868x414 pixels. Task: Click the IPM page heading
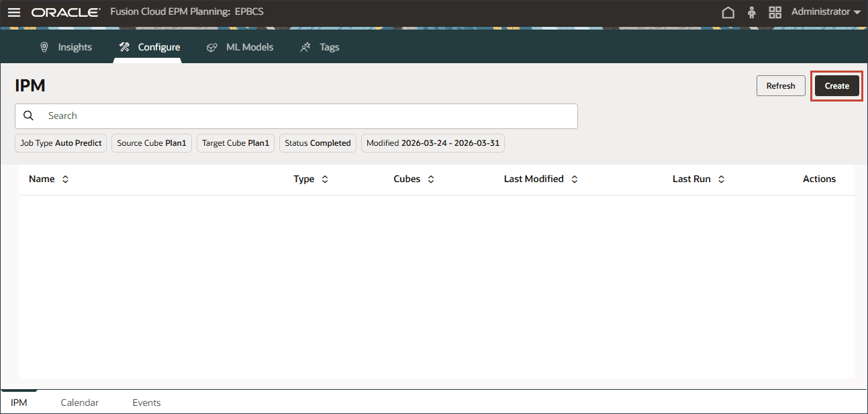30,85
